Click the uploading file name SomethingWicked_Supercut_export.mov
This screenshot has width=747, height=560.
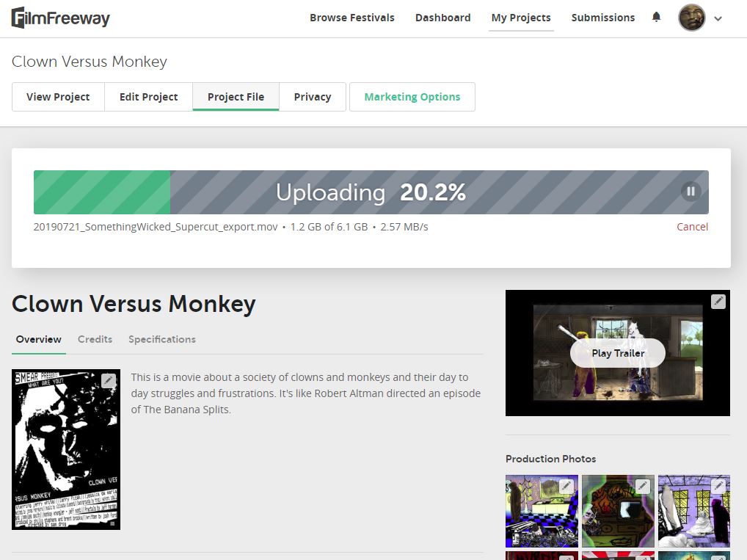click(156, 227)
